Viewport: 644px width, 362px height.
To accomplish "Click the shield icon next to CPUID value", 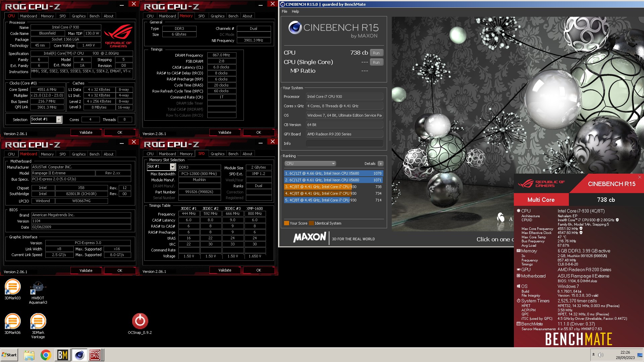I will [x=617, y=220].
